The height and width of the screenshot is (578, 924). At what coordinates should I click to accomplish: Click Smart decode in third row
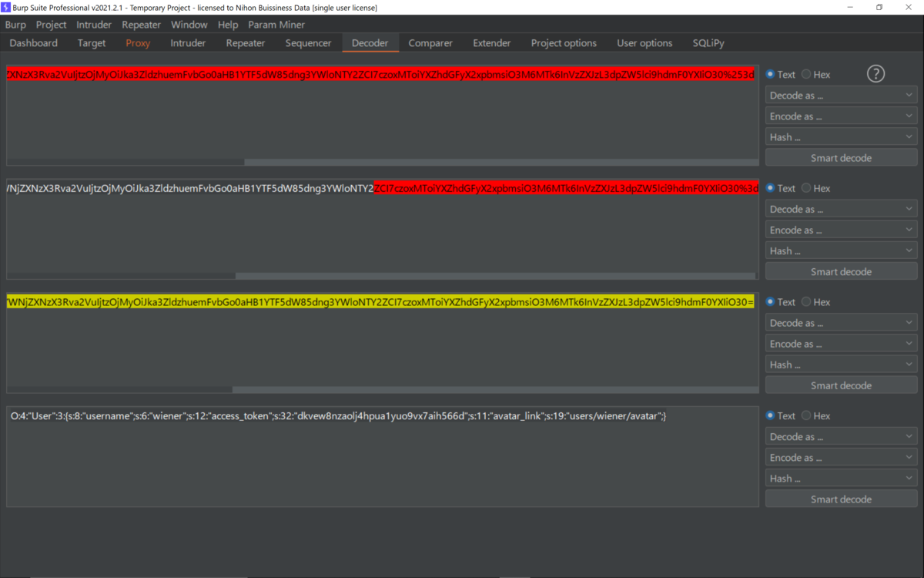(841, 385)
